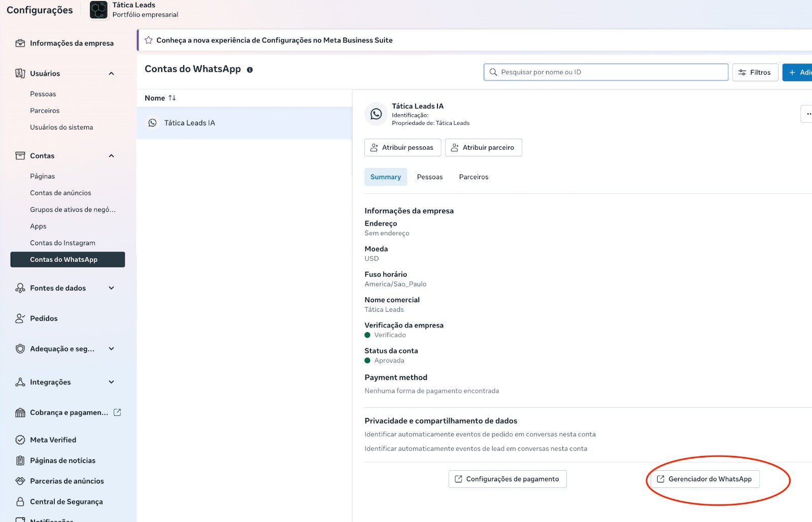The image size is (812, 522).
Task: Open Meta Verified page
Action: pos(53,440)
